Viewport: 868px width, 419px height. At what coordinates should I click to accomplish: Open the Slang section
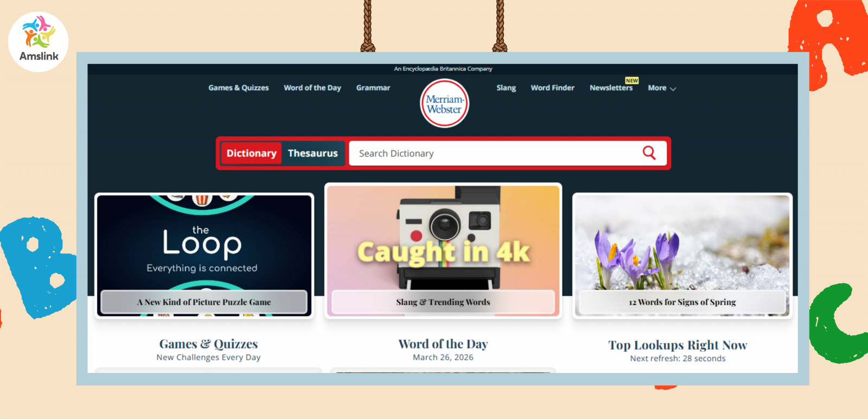tap(506, 88)
